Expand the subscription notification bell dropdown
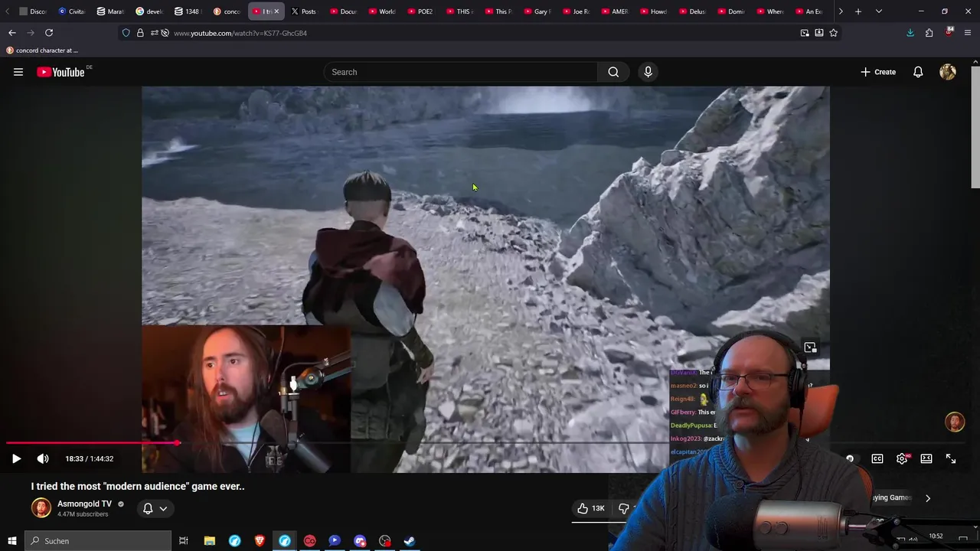980x551 pixels. [154, 508]
